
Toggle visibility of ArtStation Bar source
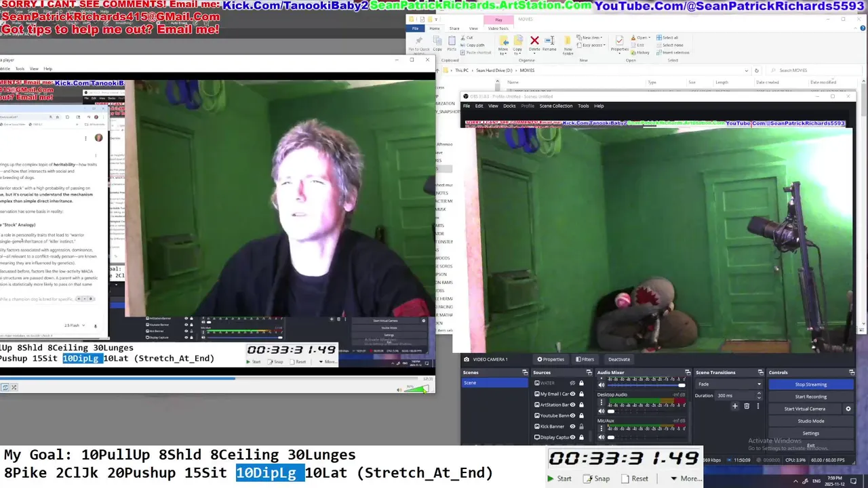pos(572,405)
